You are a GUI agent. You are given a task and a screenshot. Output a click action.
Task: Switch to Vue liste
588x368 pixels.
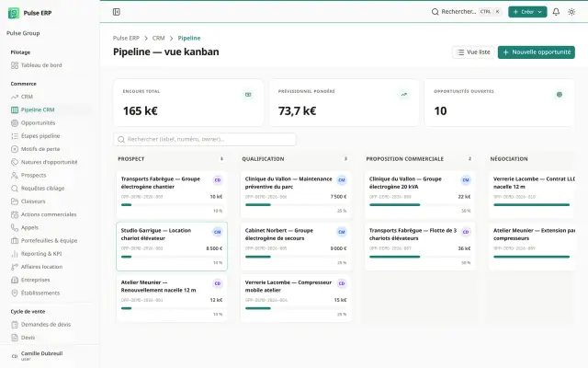pyautogui.click(x=473, y=52)
